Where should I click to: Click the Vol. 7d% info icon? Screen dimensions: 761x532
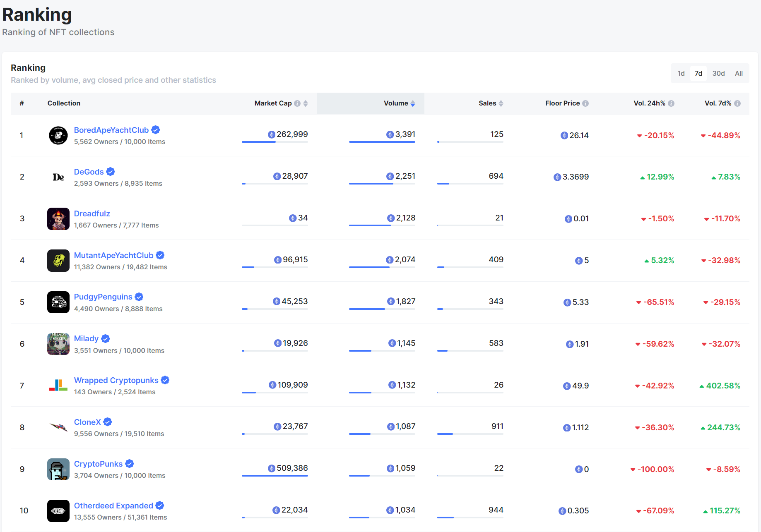[x=737, y=103]
